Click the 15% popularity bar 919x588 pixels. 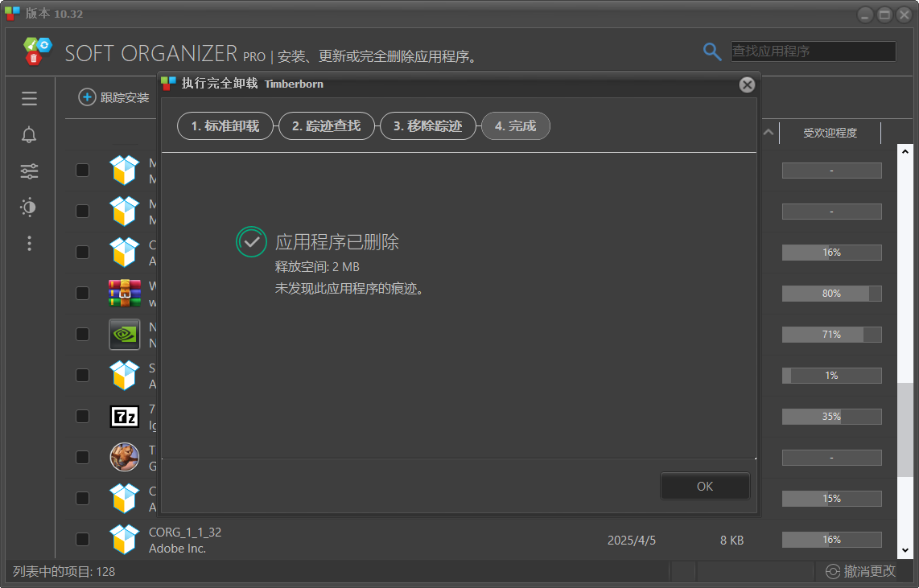[x=831, y=499]
